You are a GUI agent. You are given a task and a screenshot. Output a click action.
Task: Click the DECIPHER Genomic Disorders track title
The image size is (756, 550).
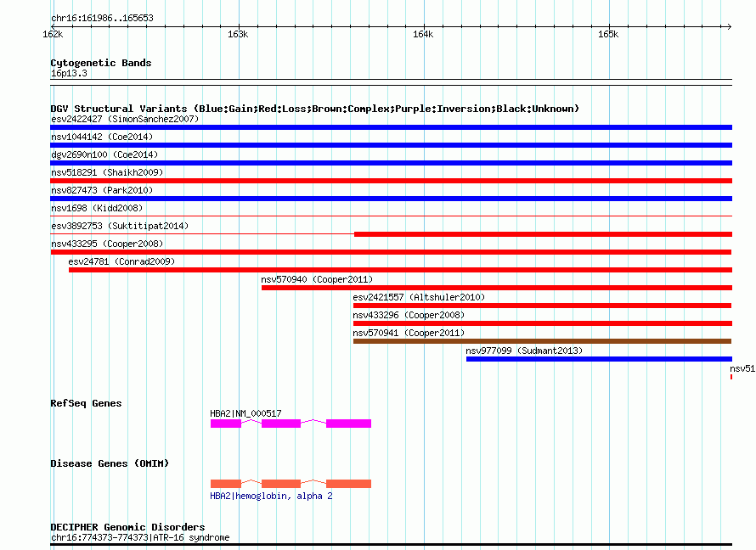[x=127, y=527]
